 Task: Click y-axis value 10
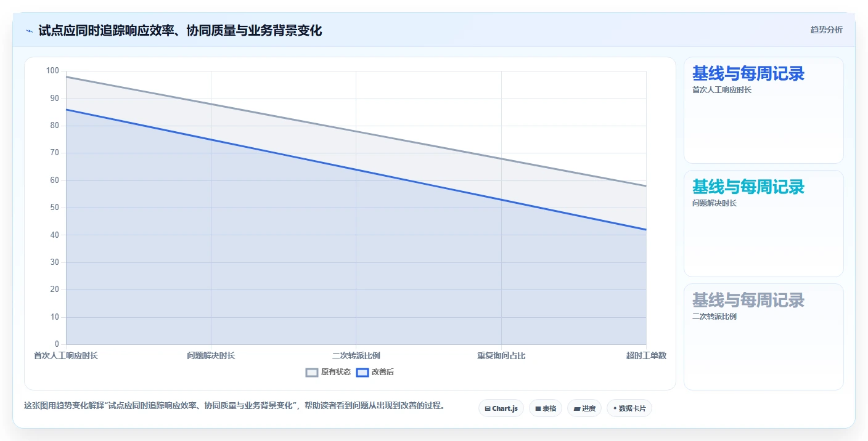(x=55, y=317)
